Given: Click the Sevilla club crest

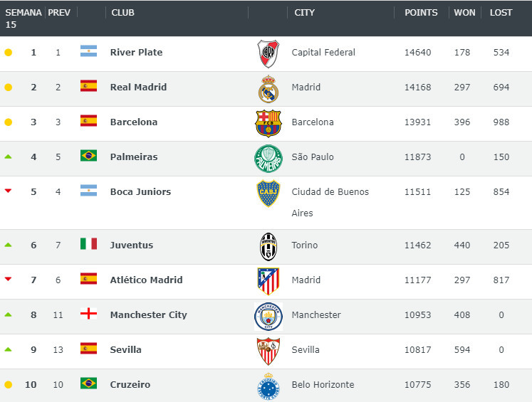Looking at the screenshot, I should [x=268, y=351].
